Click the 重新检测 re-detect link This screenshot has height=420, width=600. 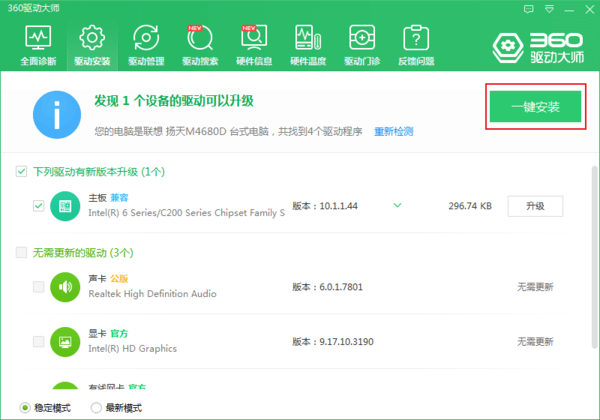(x=394, y=132)
